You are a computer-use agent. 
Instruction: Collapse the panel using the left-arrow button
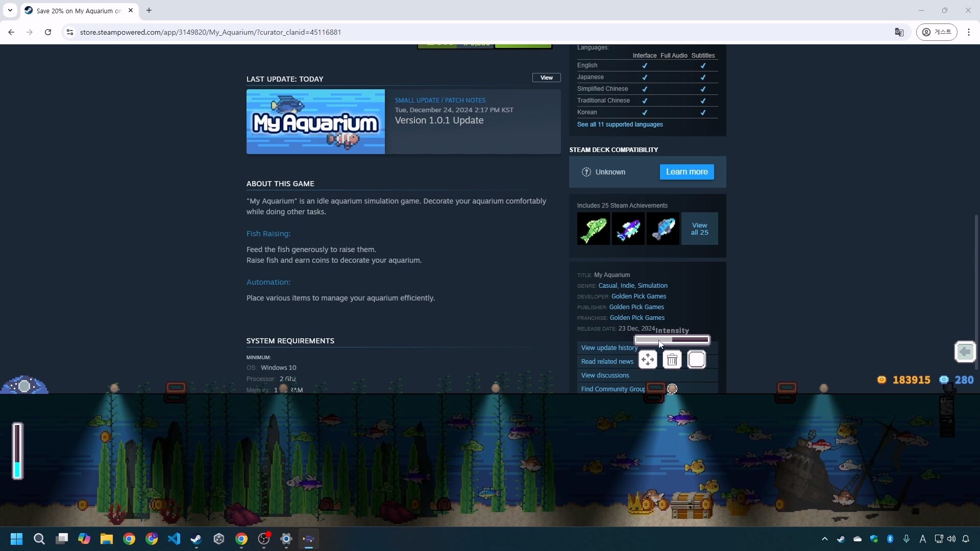(965, 352)
